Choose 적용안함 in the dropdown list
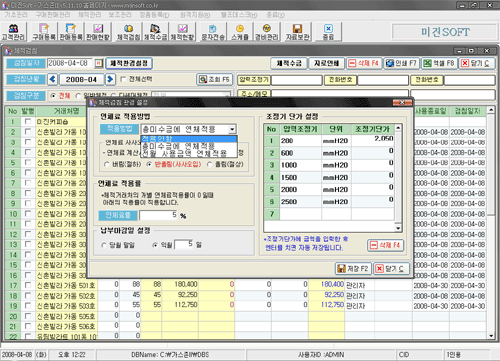Screen dimensions: 500x361 (189, 139)
